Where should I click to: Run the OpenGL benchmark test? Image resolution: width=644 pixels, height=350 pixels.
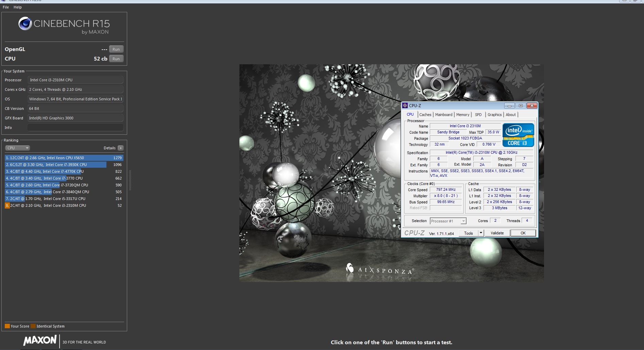tap(116, 49)
